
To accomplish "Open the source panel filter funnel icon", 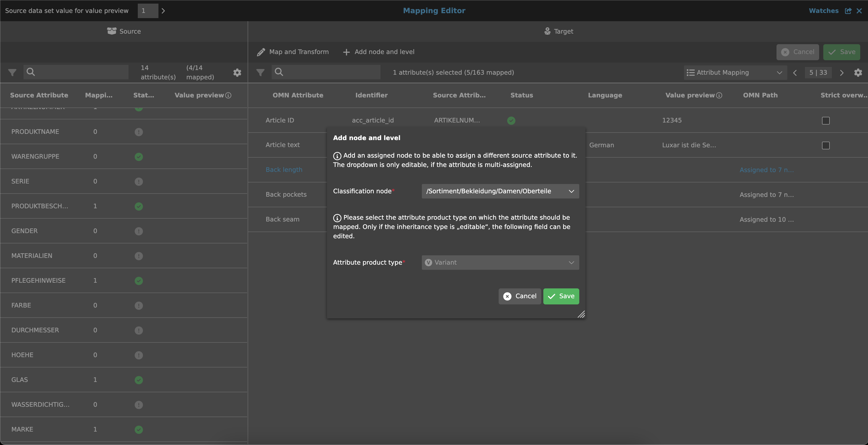I will click(12, 72).
